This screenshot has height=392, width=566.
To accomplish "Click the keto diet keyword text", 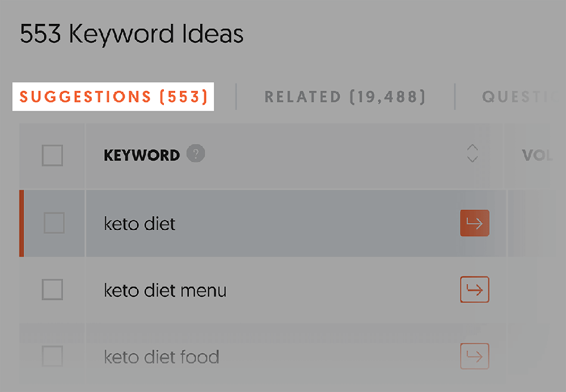I will pyautogui.click(x=139, y=224).
